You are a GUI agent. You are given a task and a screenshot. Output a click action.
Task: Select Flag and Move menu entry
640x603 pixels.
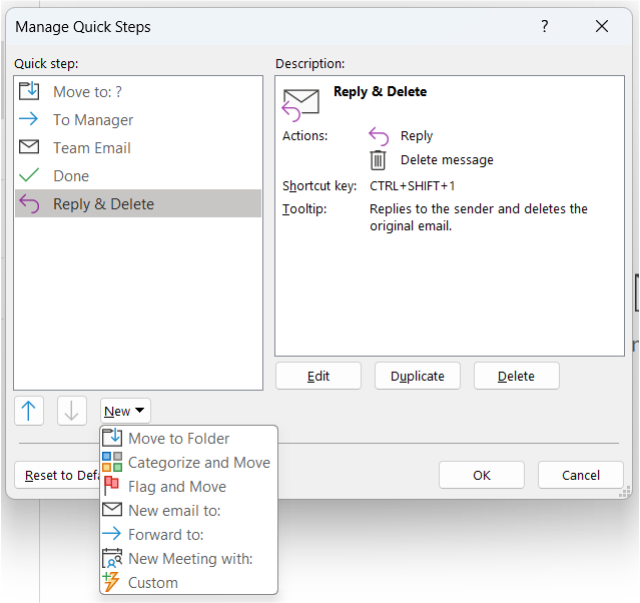[176, 486]
